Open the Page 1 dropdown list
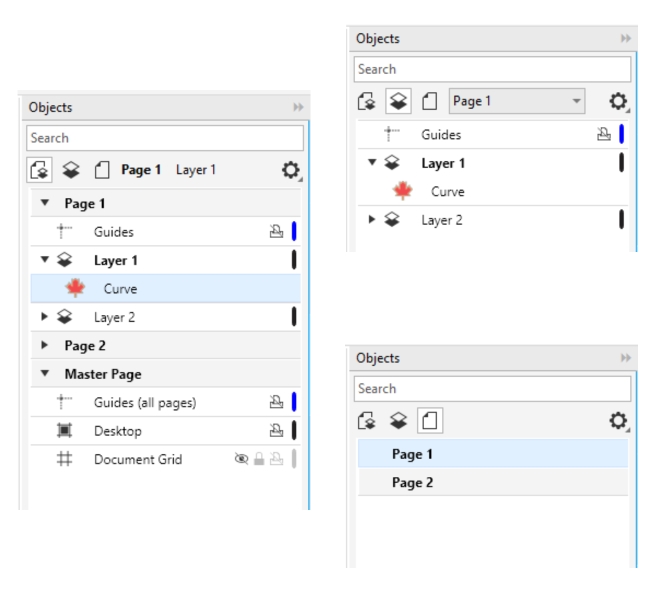The image size is (657, 600). tap(576, 101)
